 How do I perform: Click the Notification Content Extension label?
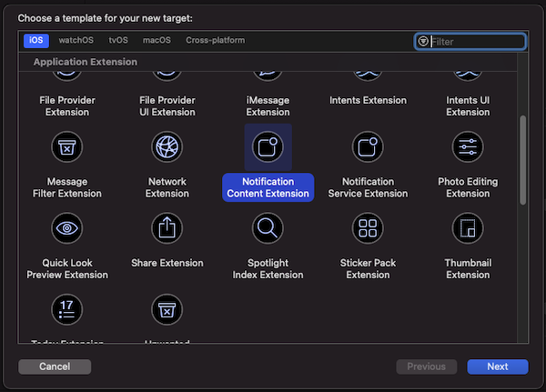coord(268,187)
